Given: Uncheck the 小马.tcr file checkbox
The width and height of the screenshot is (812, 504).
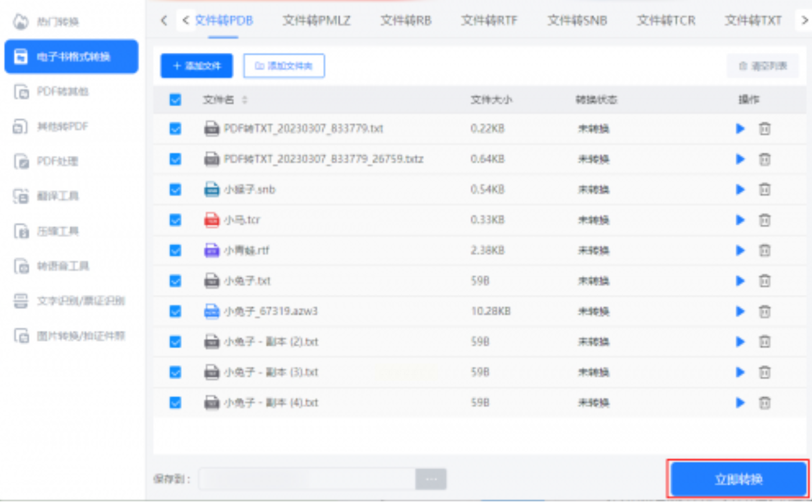Looking at the screenshot, I should [x=176, y=220].
